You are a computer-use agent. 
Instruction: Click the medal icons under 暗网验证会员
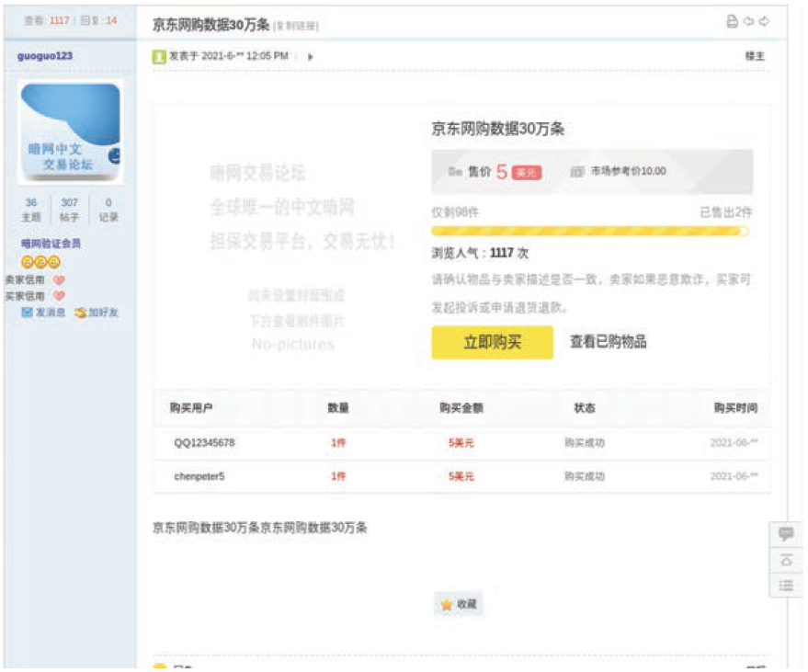(40, 262)
